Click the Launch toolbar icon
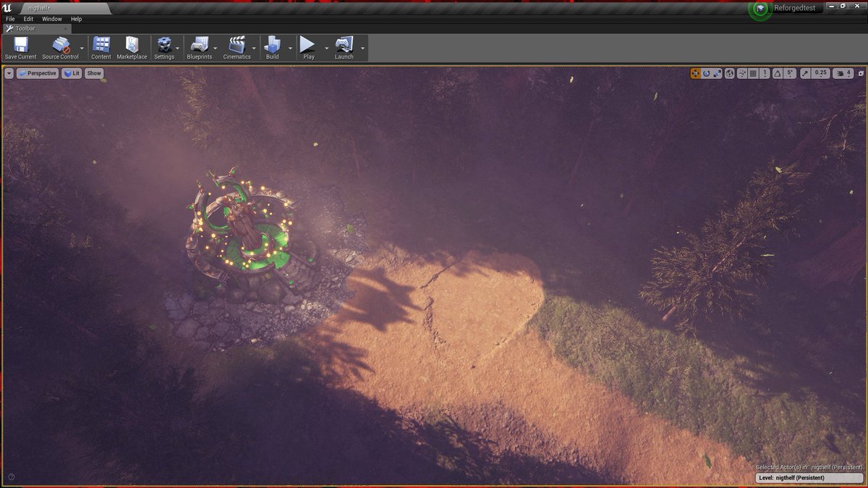 [344, 45]
